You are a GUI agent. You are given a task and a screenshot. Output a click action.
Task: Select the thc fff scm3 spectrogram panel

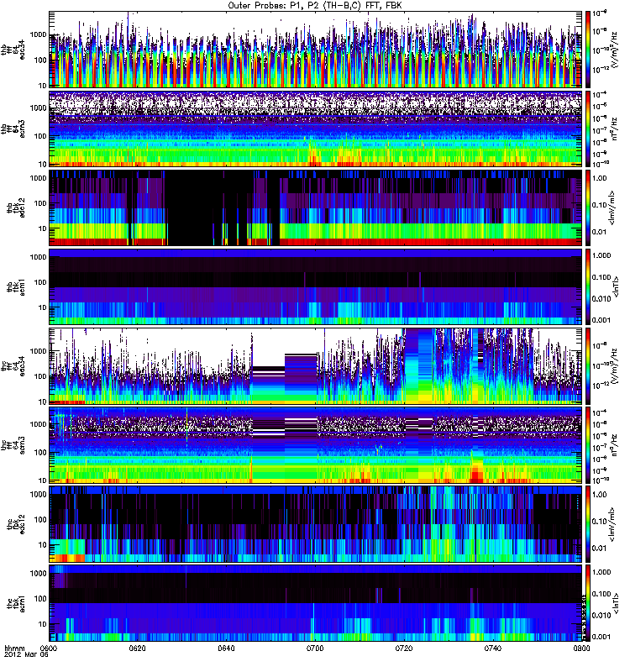coord(316,445)
